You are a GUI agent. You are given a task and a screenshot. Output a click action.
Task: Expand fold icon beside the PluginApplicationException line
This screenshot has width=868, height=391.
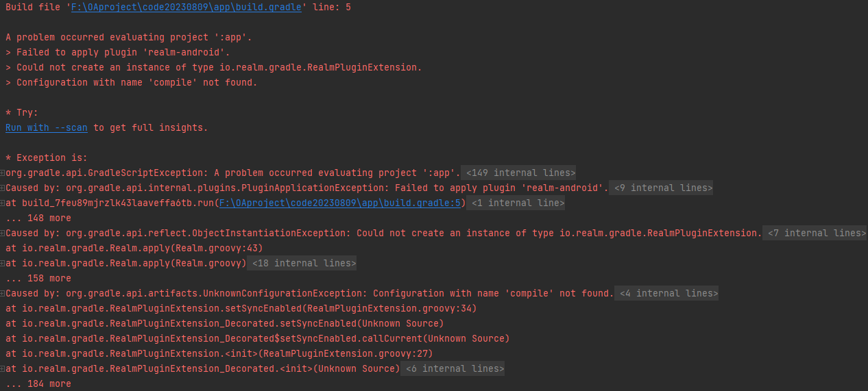click(x=3, y=188)
